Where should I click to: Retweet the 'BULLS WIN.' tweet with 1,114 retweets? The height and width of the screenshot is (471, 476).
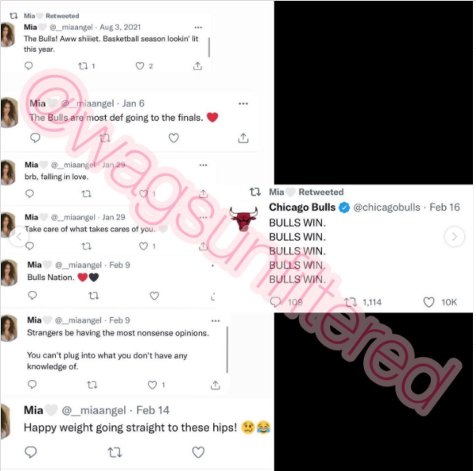tap(350, 302)
